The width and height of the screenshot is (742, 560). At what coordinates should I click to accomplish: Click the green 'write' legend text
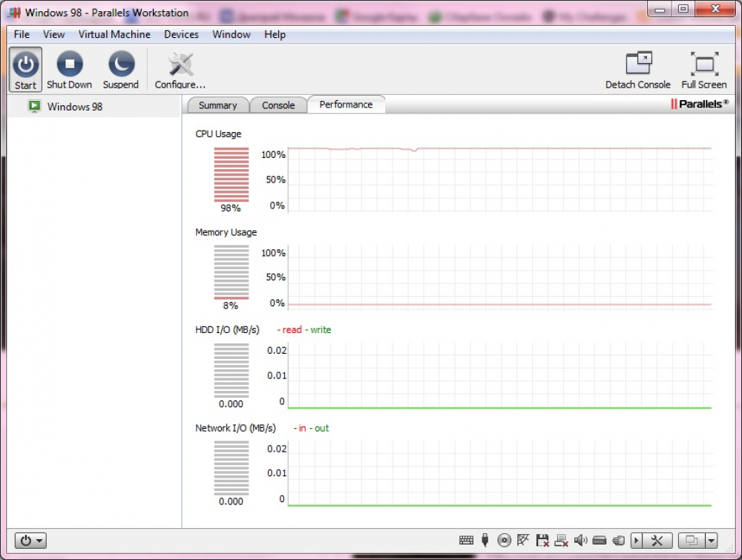coord(321,329)
